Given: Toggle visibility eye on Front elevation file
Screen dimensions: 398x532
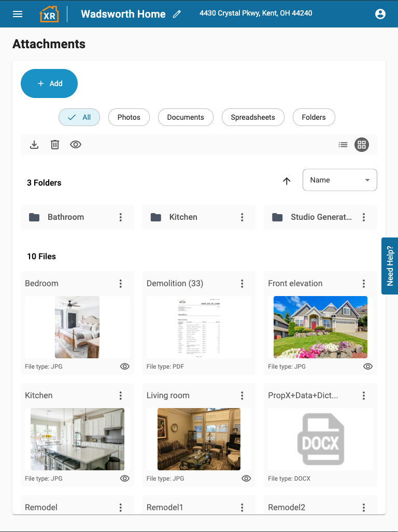Looking at the screenshot, I should click(368, 367).
